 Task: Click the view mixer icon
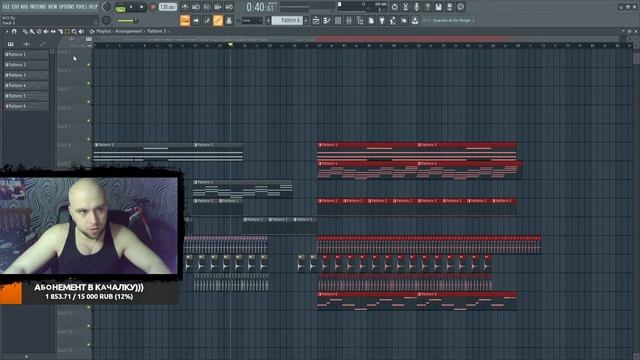tap(349, 20)
